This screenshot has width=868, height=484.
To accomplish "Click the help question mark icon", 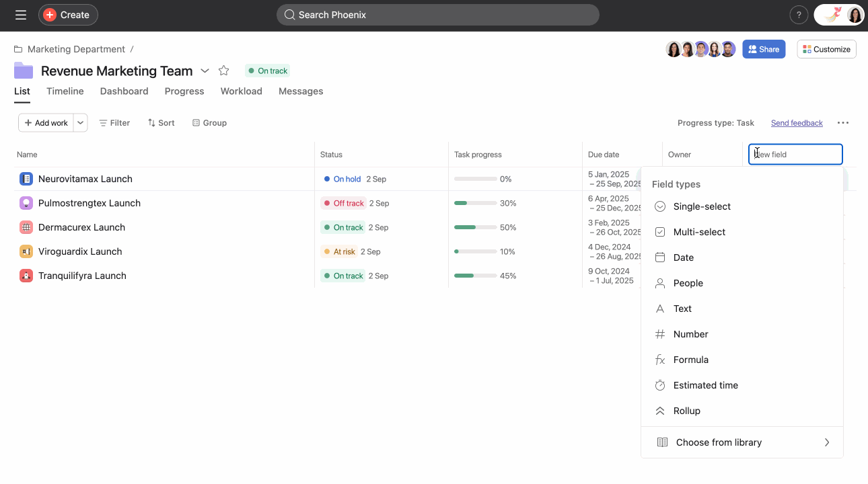I will [x=799, y=14].
